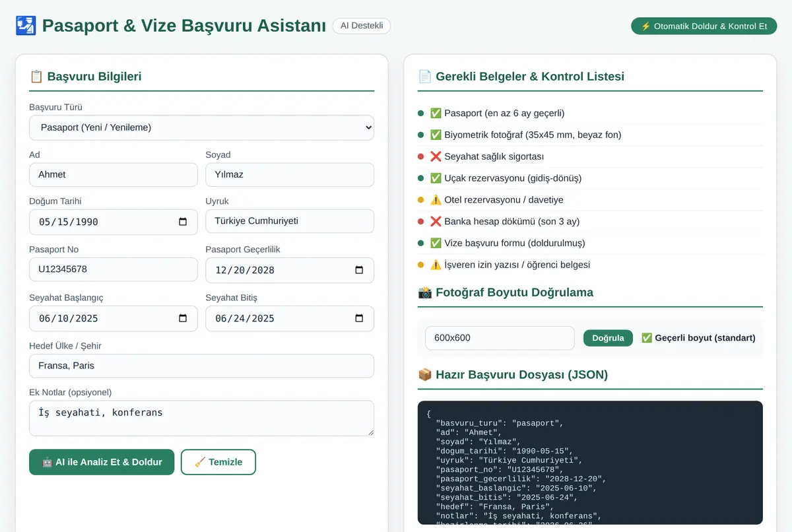Click the green check next to Geçerli boyut
This screenshot has height=532, width=792.
[x=647, y=338]
